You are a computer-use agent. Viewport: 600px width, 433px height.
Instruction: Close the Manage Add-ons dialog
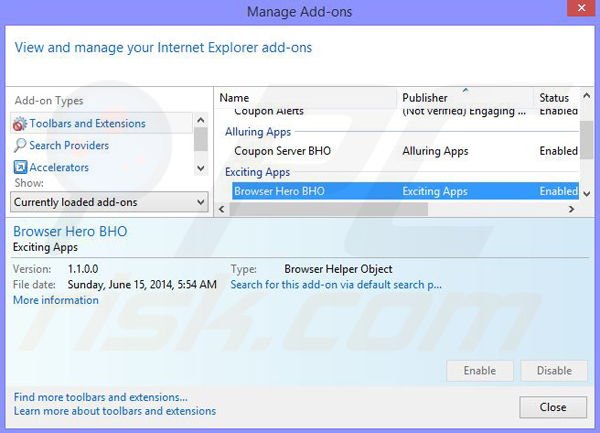click(553, 407)
